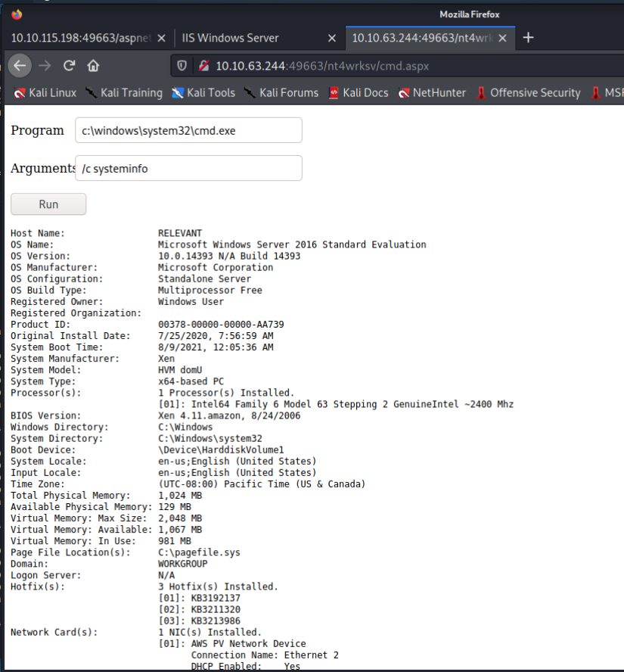Close the 10.10.115.198 aspnet tab

tap(160, 38)
